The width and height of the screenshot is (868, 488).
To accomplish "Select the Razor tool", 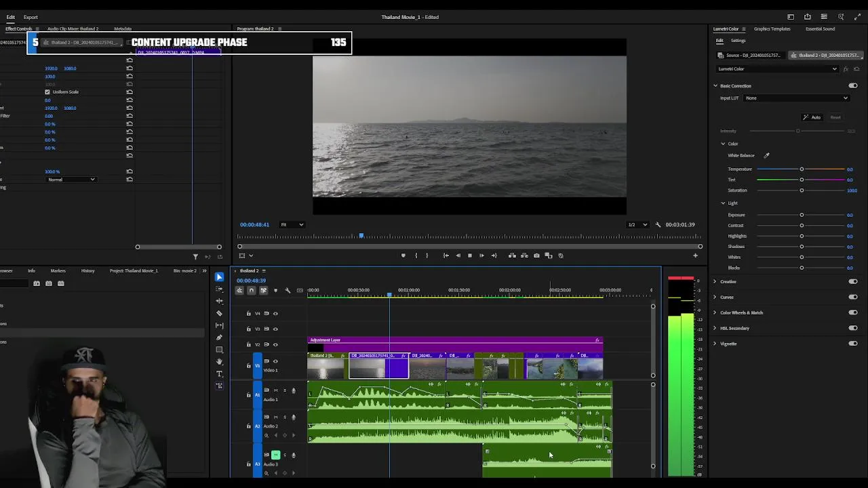I will point(219,313).
